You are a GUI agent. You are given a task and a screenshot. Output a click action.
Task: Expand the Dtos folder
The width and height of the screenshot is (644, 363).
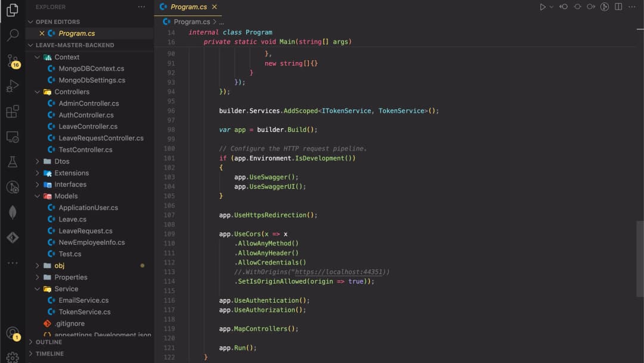(38, 161)
